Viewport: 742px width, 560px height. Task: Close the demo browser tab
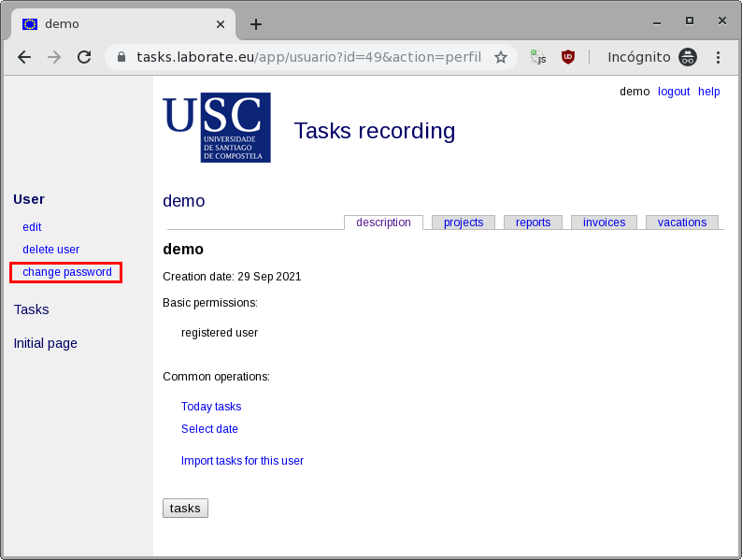click(x=221, y=24)
